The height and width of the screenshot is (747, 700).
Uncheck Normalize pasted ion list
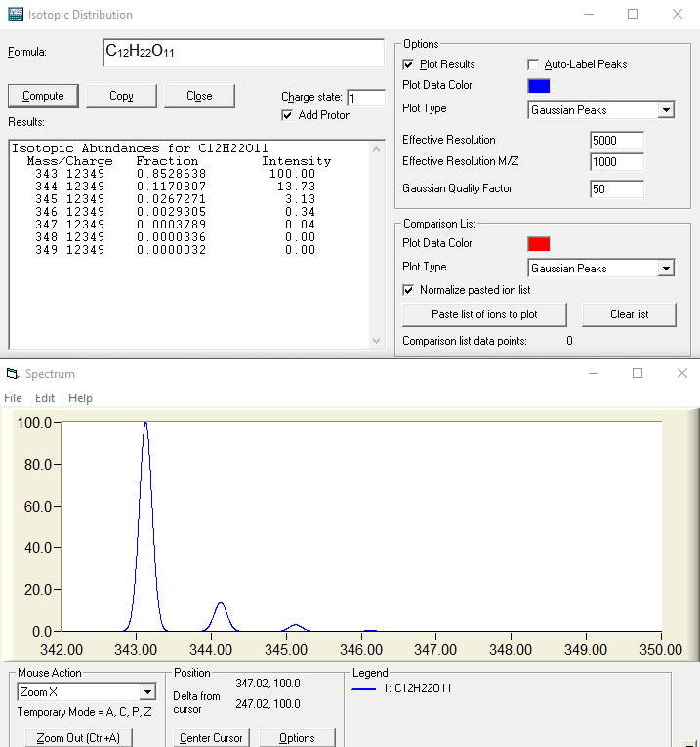click(408, 290)
